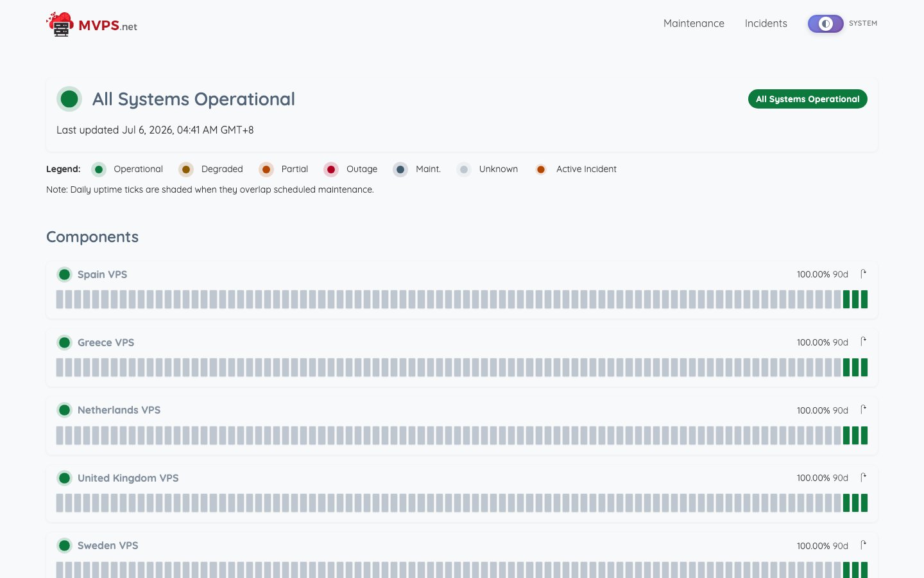Viewport: 924px width, 578px height.
Task: Click the share arrow icon for Netherlands VPS
Action: pyautogui.click(x=863, y=410)
